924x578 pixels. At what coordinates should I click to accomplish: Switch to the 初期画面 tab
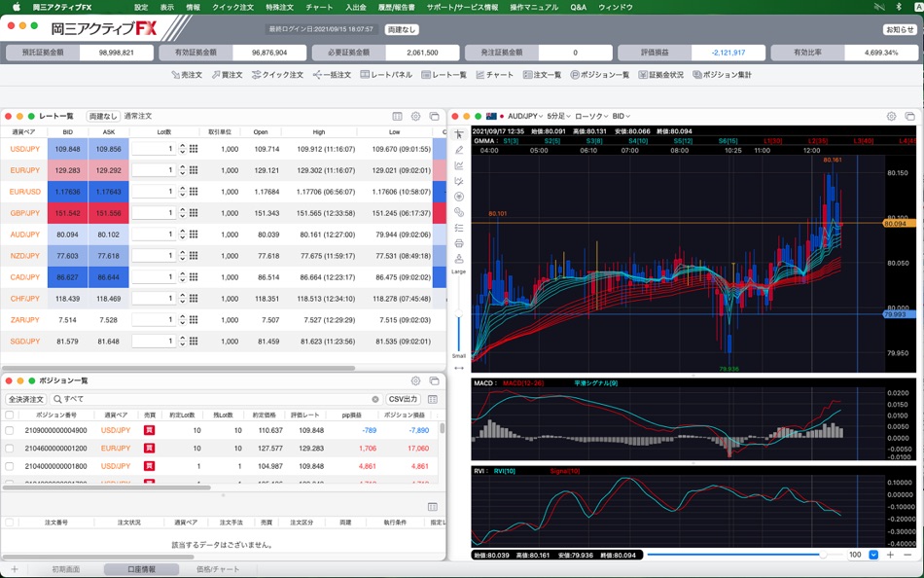pyautogui.click(x=66, y=569)
